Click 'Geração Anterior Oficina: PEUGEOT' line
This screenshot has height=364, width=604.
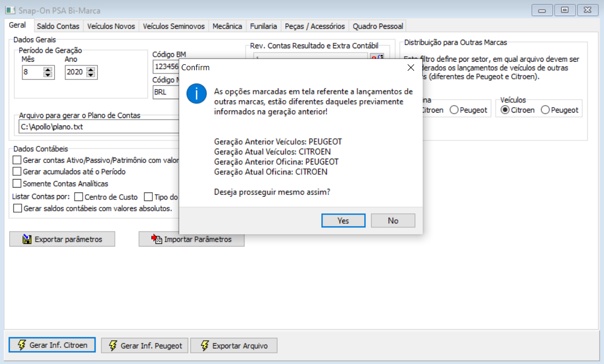pyautogui.click(x=276, y=161)
